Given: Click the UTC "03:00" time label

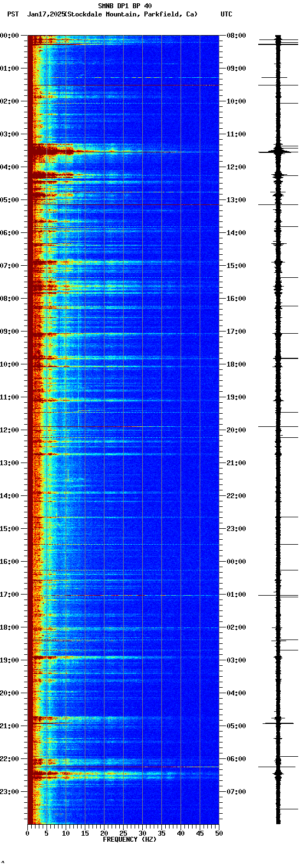Looking at the screenshot, I should (x=236, y=660).
